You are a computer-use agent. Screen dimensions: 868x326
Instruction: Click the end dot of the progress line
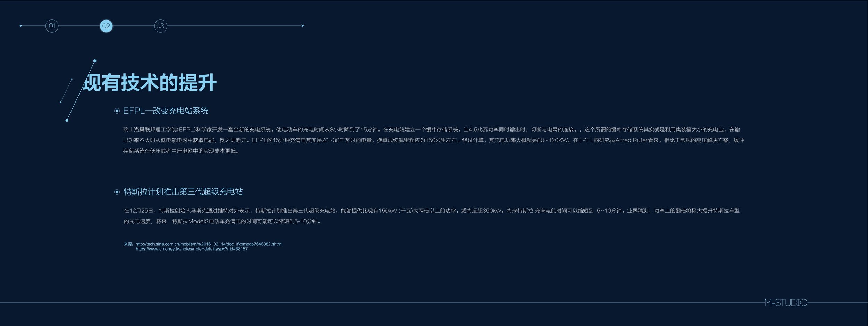coord(303,26)
